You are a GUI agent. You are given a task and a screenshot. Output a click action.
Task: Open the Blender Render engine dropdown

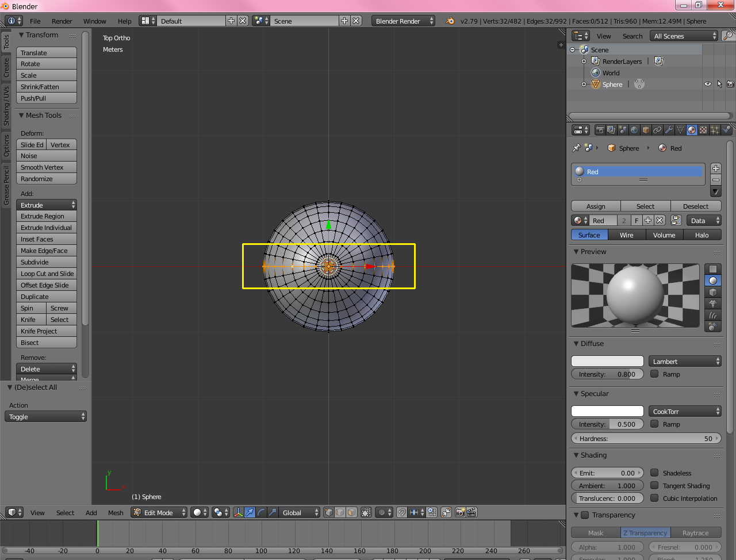pyautogui.click(x=404, y=21)
